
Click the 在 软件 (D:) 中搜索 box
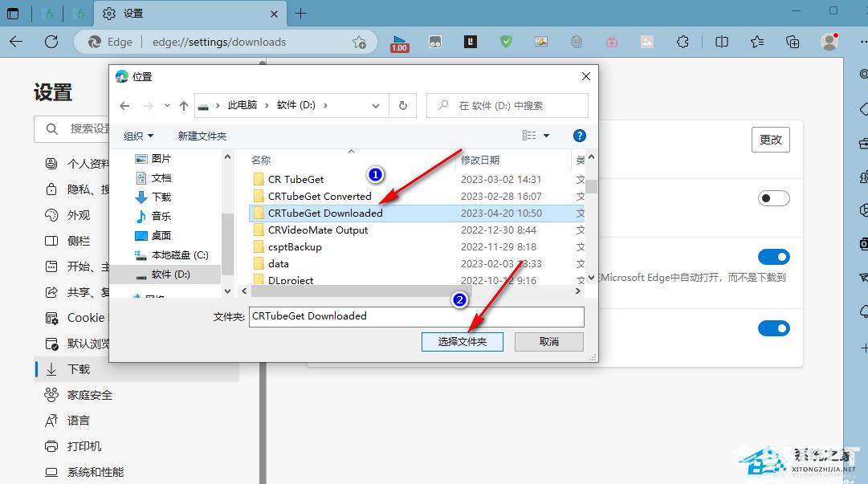(507, 106)
